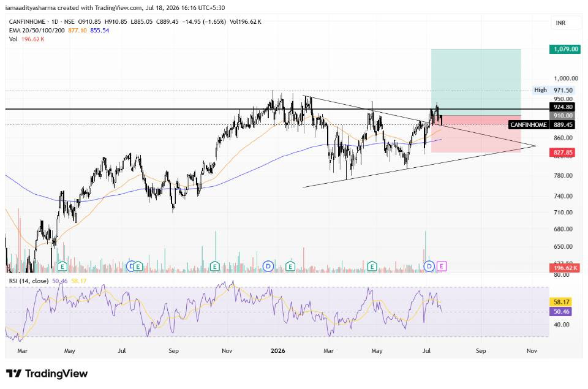Image resolution: width=588 pixels, height=389 pixels.
Task: Click the Sep label left of the Nov 2025 label
Action: click(x=173, y=351)
